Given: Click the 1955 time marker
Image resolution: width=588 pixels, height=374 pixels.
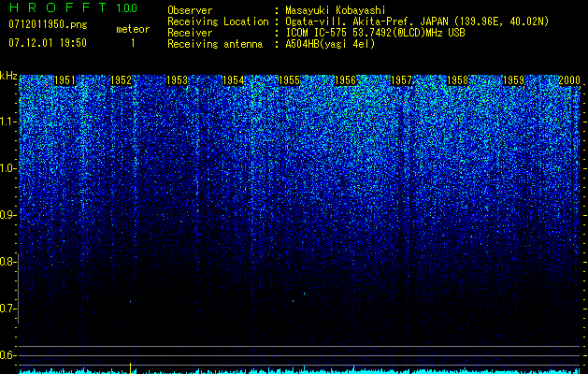Looking at the screenshot, I should click(289, 80).
